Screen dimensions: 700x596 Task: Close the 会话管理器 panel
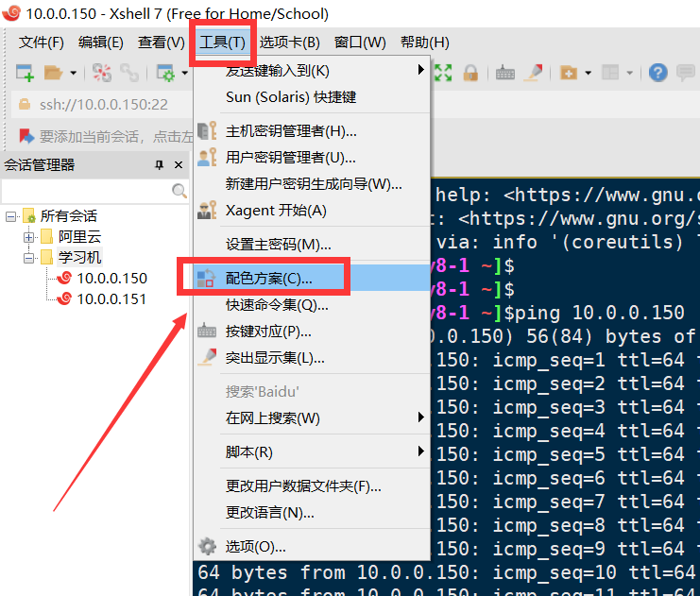coord(179,164)
